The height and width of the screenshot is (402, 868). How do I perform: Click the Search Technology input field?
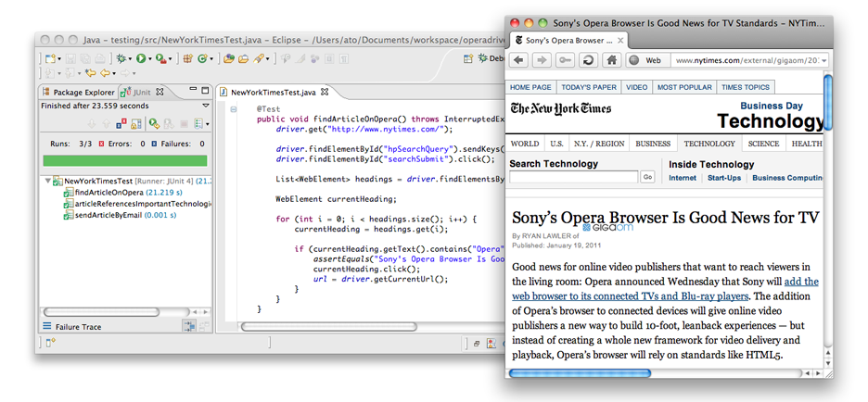point(572,177)
